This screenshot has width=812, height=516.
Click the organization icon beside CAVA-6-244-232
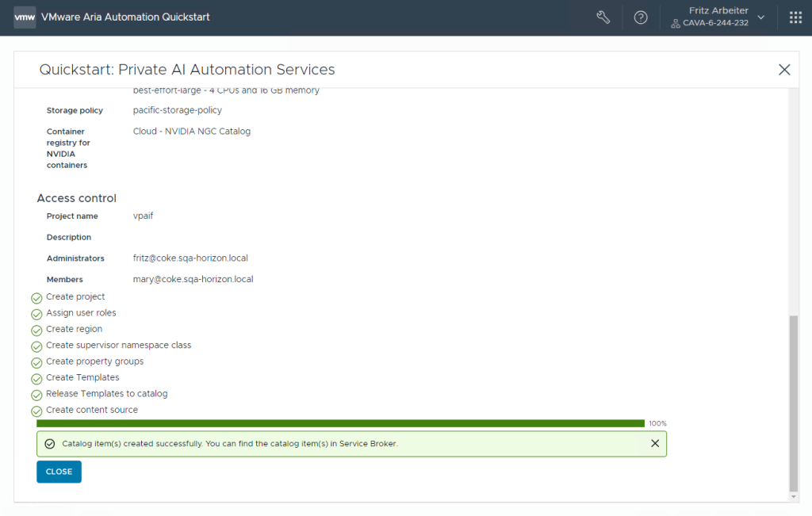pos(676,23)
